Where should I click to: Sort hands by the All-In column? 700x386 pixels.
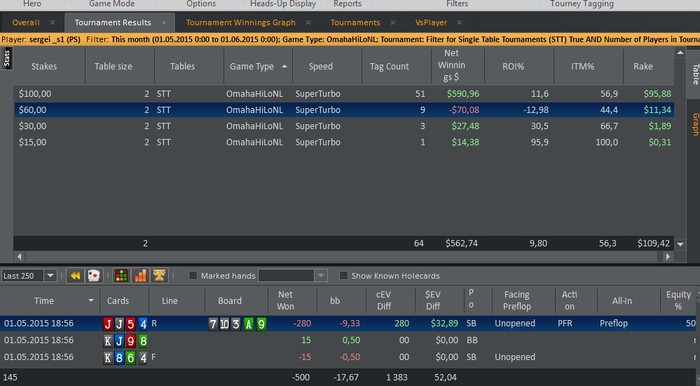pyautogui.click(x=622, y=300)
